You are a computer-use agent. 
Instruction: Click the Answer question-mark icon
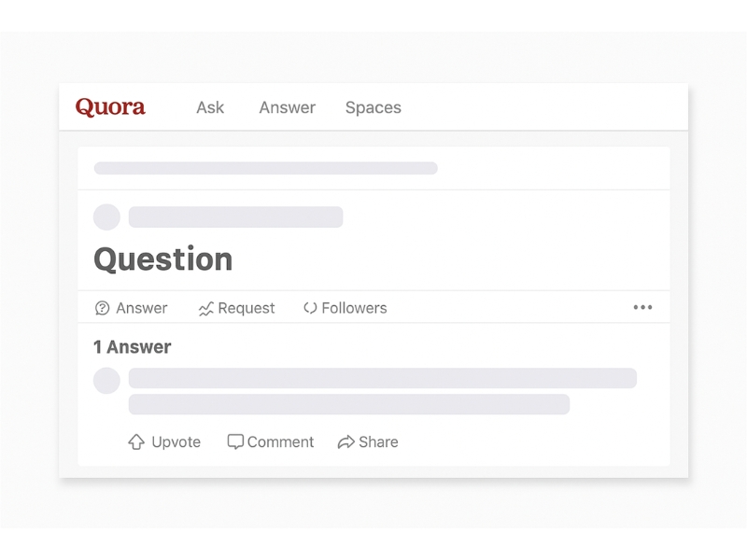tap(101, 308)
